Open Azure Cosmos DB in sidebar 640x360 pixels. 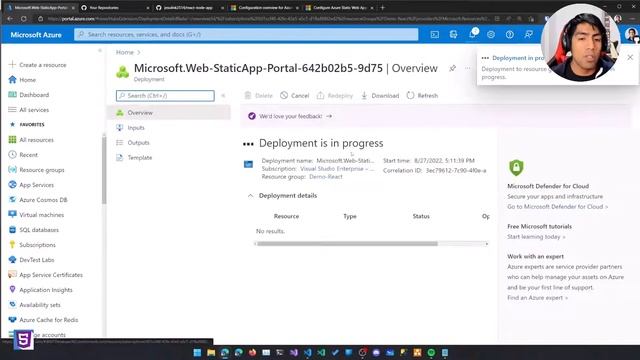pyautogui.click(x=38, y=200)
